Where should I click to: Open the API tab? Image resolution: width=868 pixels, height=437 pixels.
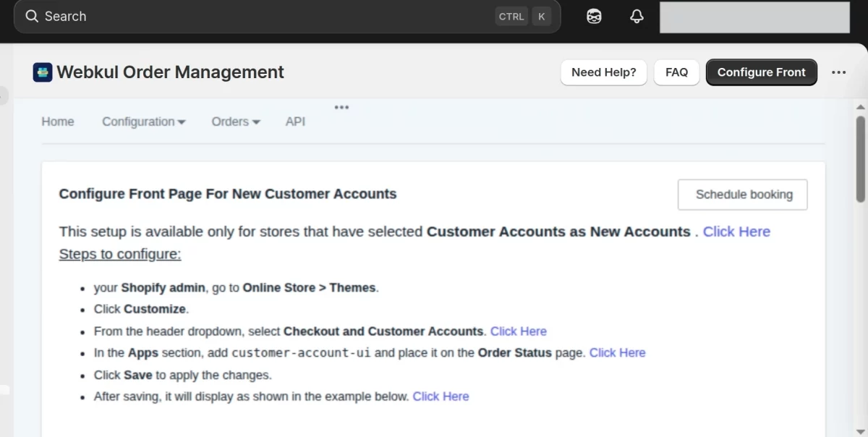point(295,122)
